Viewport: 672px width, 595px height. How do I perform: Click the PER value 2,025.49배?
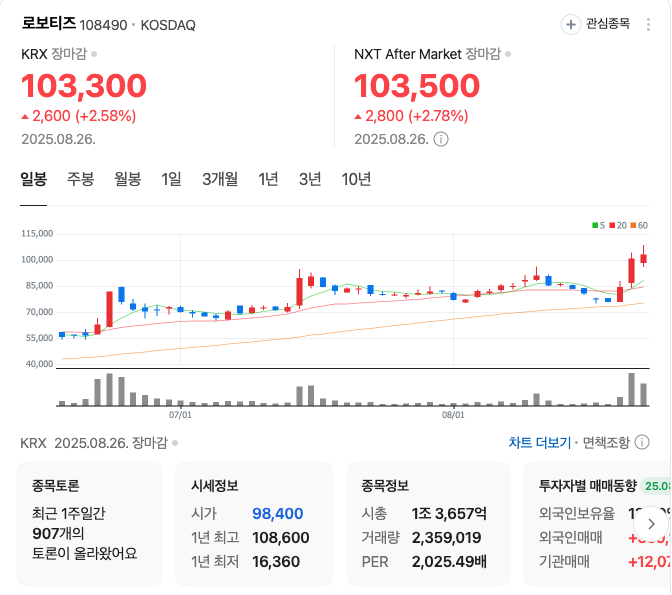[x=449, y=561]
